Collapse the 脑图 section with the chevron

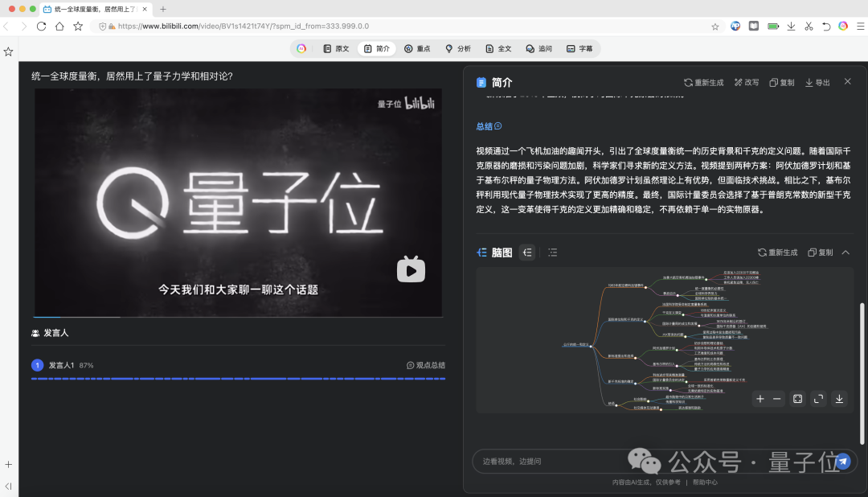point(845,252)
